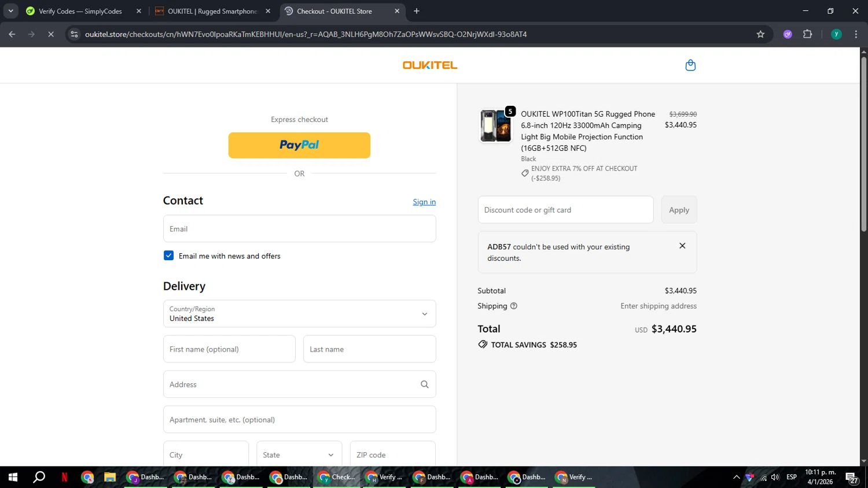Screen dimensions: 868x488
Task: Open a new browser tab
Action: coord(417,11)
